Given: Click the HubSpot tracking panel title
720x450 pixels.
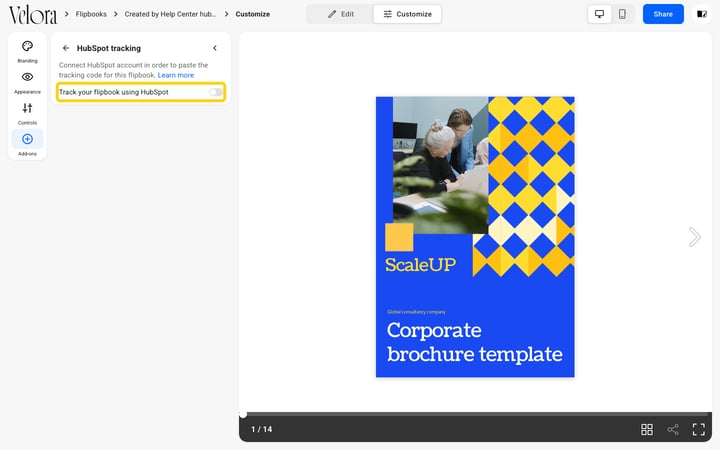Looking at the screenshot, I should [x=109, y=48].
